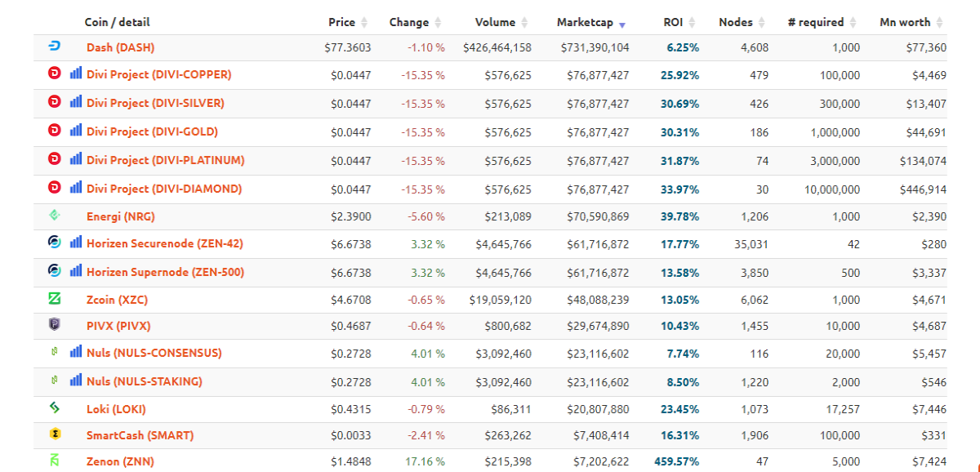Open the PIVX (PIVX) link

pos(118,326)
